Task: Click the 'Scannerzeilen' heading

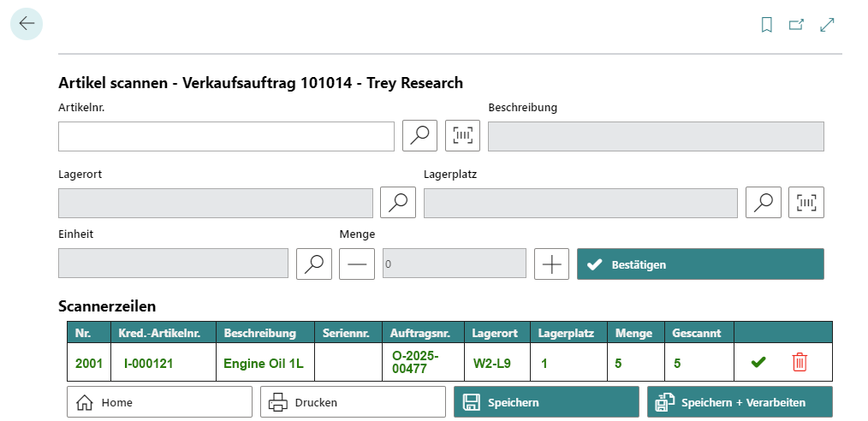Action: click(107, 306)
